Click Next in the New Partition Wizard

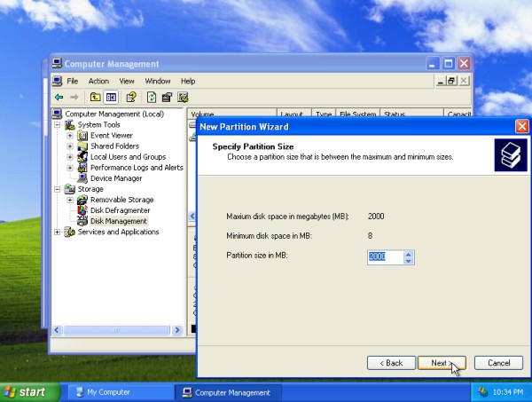click(442, 363)
